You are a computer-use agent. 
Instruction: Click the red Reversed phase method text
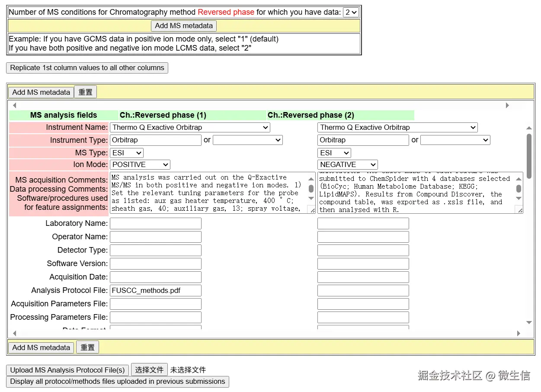[226, 13]
